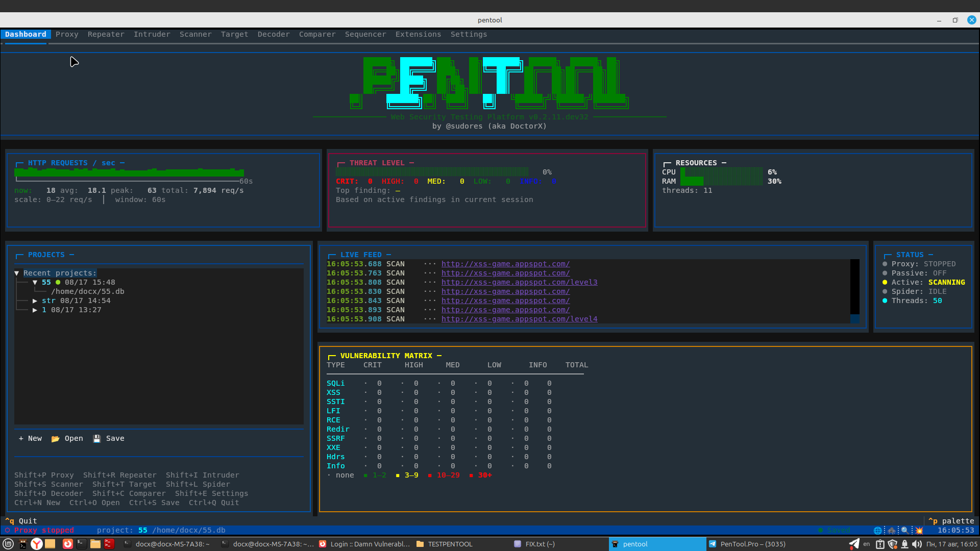
Task: Click the explosion icon in status bar
Action: click(x=919, y=530)
